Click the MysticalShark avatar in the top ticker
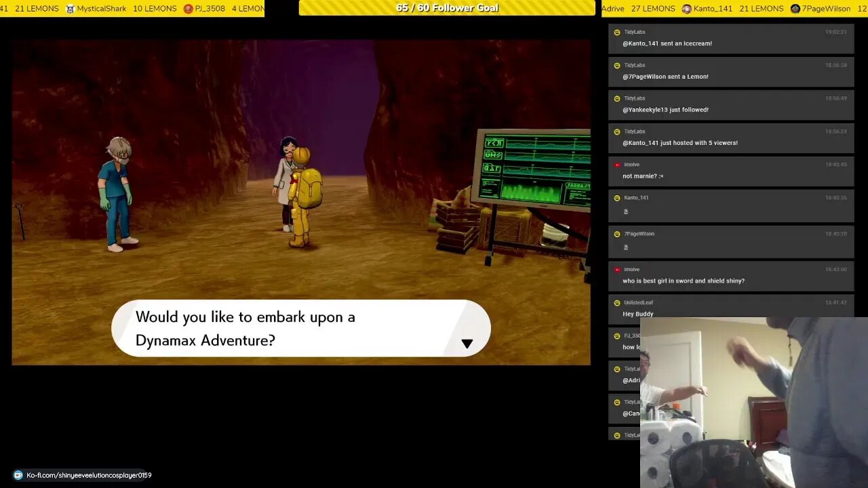Image resolution: width=868 pixels, height=488 pixels. click(70, 9)
